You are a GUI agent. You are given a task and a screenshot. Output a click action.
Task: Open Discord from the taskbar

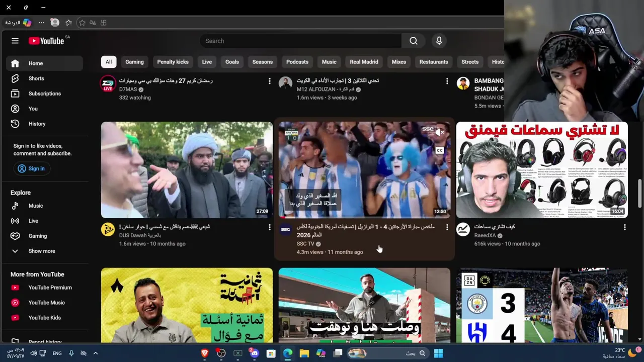pos(254,353)
